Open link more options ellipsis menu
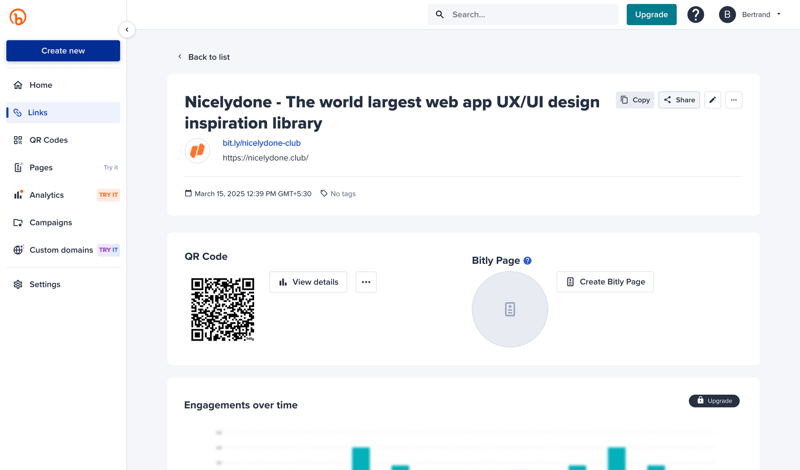Screen dimensions: 800x470 734,100
